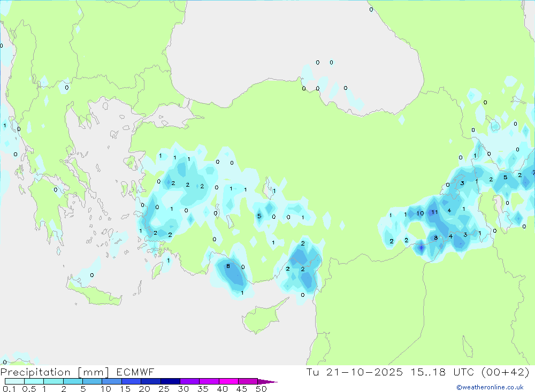Click the ECMWF model name label
Screen dimensions: 535x392
135,372
